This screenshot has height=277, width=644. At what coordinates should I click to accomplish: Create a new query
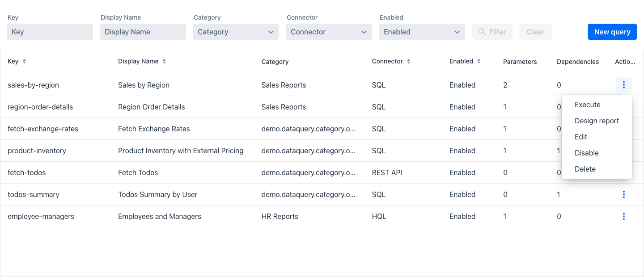click(x=612, y=32)
